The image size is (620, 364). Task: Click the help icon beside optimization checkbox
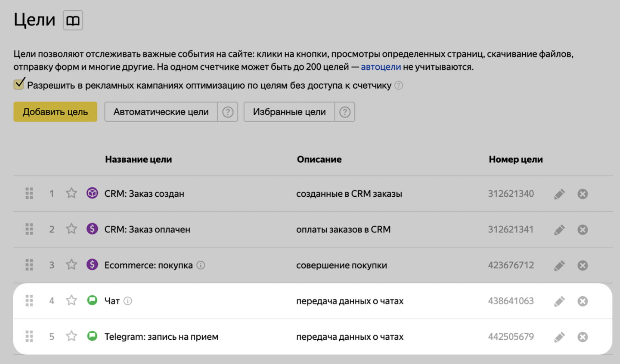(398, 85)
